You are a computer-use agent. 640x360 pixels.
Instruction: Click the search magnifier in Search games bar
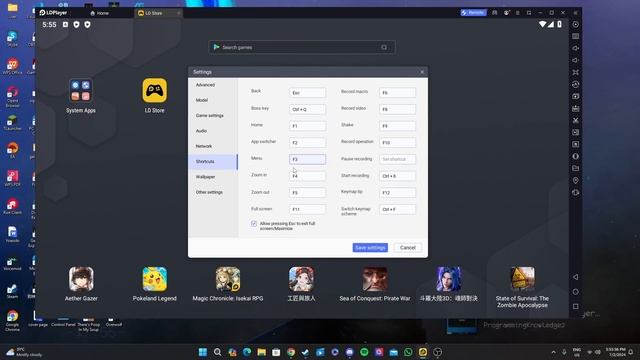click(x=384, y=47)
